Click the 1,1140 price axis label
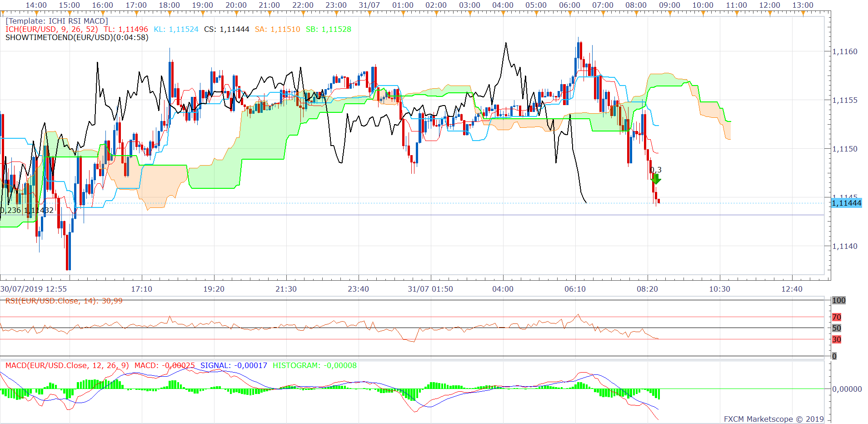 [x=845, y=246]
